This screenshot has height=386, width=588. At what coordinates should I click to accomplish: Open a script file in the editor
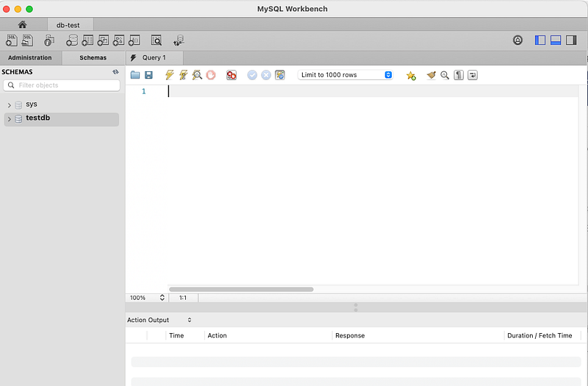[135, 75]
